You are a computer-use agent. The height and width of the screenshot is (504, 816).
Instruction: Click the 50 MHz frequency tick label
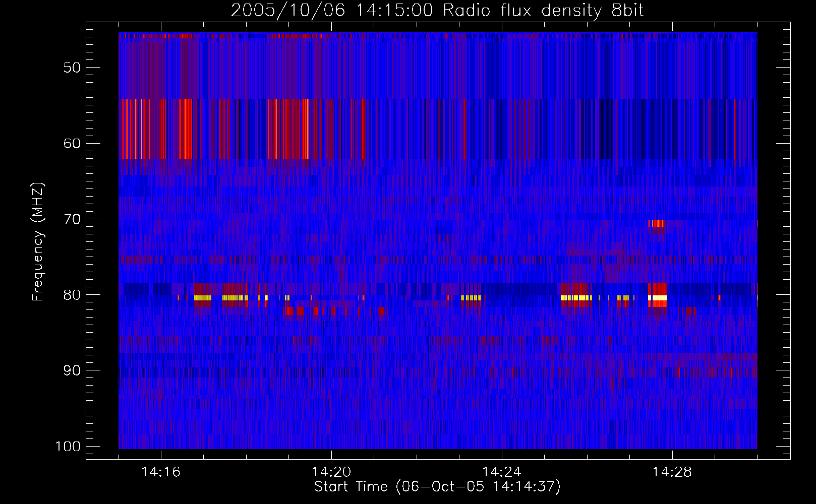click(x=72, y=68)
